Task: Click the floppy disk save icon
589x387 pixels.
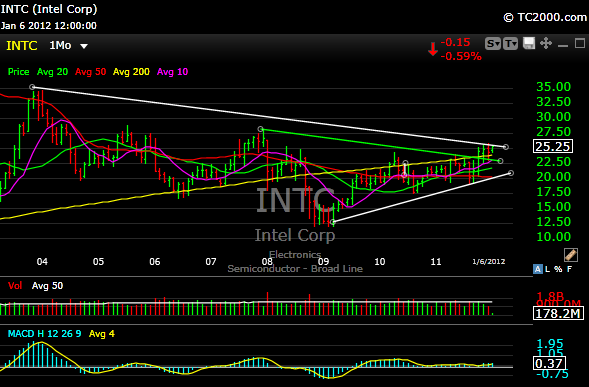Action: click(529, 44)
